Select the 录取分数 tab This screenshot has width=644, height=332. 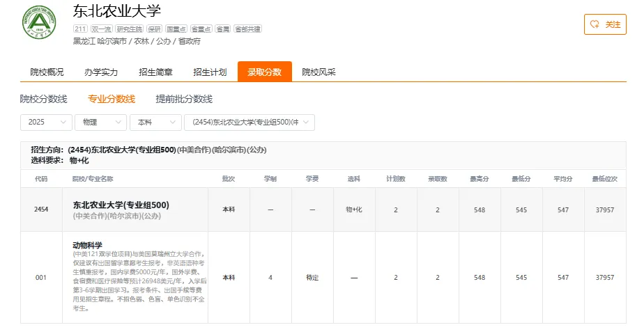[x=265, y=72]
